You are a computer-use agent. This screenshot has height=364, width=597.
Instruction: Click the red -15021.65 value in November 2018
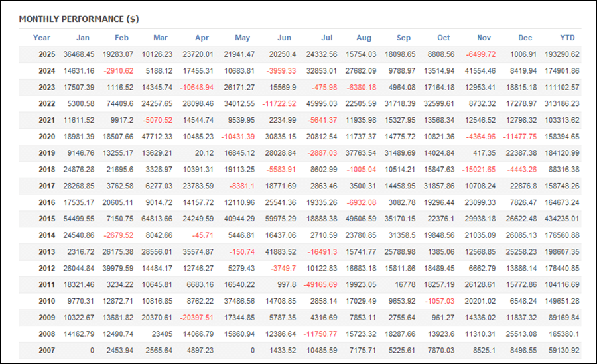coord(478,169)
